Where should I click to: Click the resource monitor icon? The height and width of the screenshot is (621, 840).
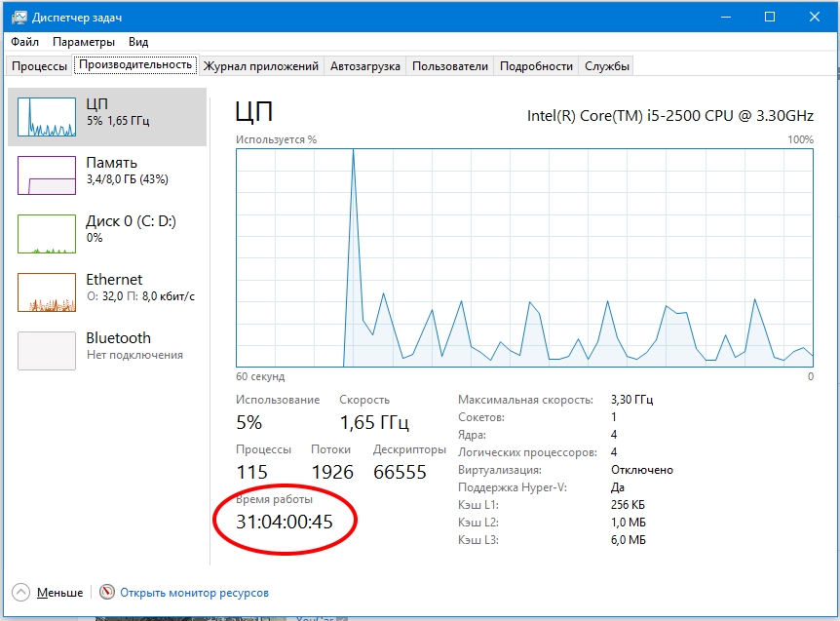pos(107,593)
